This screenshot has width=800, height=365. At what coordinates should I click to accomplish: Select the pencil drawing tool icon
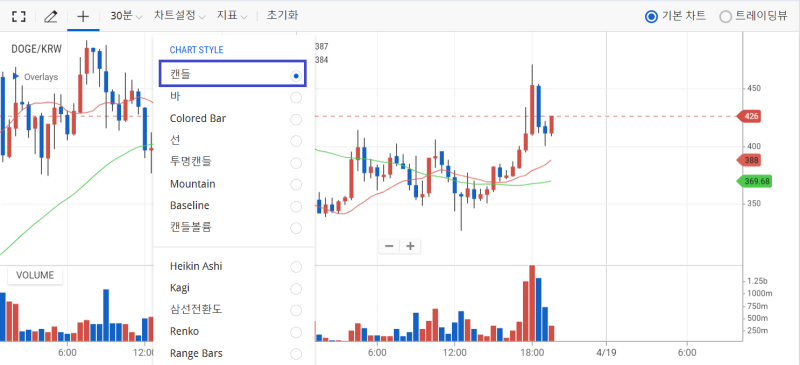(x=51, y=16)
